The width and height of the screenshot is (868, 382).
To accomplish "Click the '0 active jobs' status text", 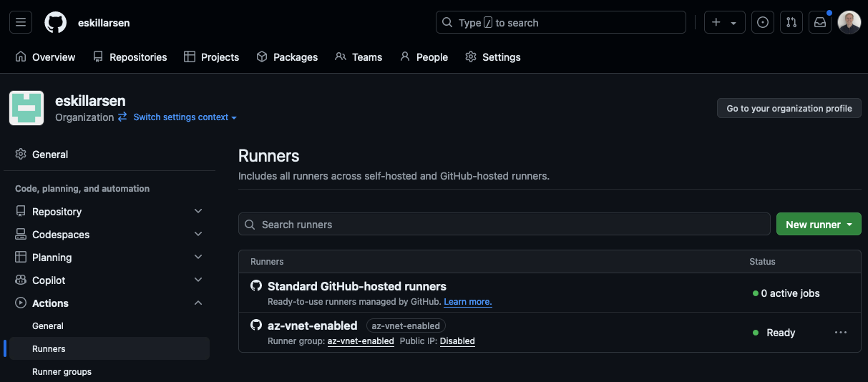I will (x=790, y=293).
